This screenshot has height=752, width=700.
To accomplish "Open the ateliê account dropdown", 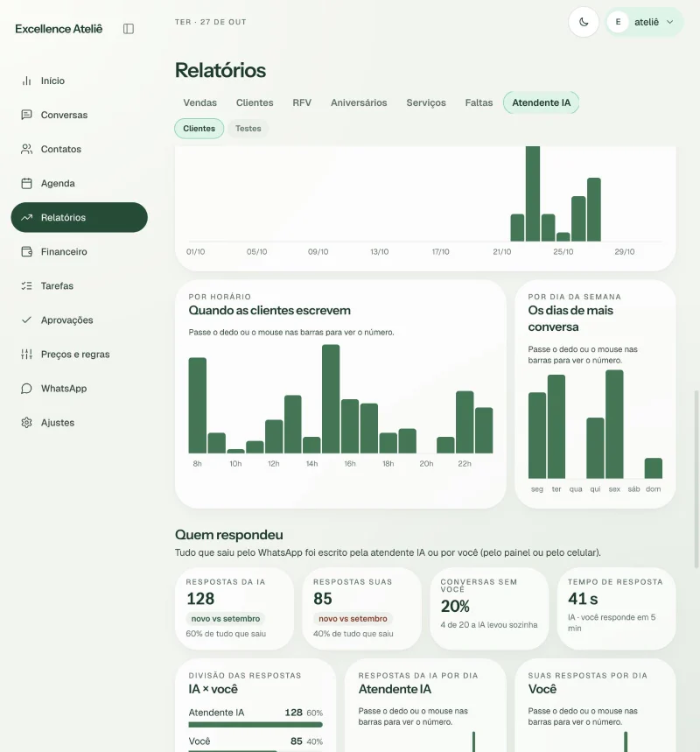I will point(644,22).
